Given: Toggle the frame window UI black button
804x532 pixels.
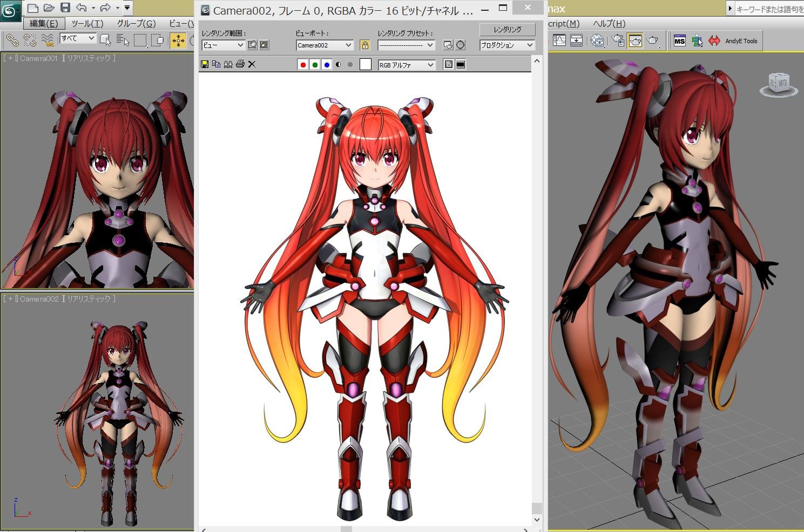Looking at the screenshot, I should [x=461, y=65].
